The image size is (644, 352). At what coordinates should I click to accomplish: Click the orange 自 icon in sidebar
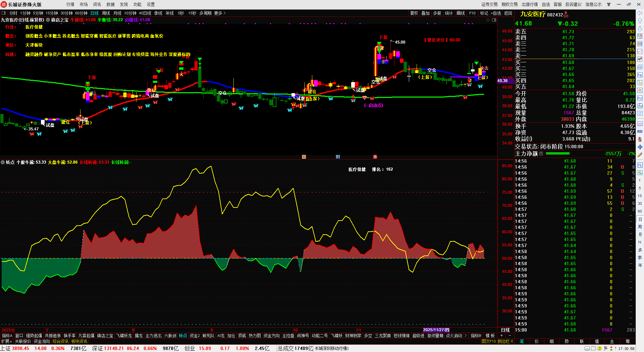(640, 91)
